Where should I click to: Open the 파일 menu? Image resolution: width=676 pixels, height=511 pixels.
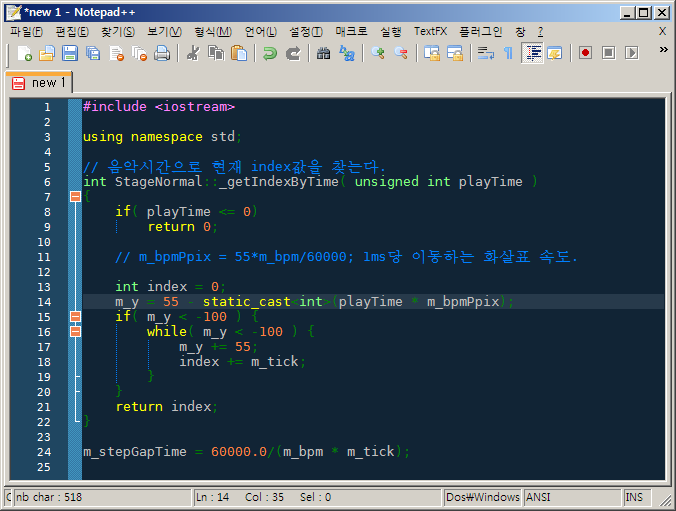(26, 31)
